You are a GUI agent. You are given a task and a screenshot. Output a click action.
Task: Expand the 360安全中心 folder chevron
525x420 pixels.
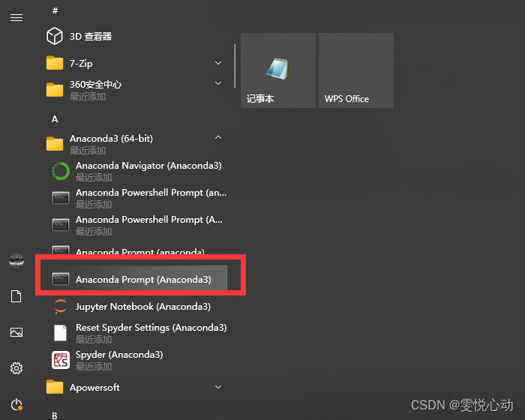[218, 83]
